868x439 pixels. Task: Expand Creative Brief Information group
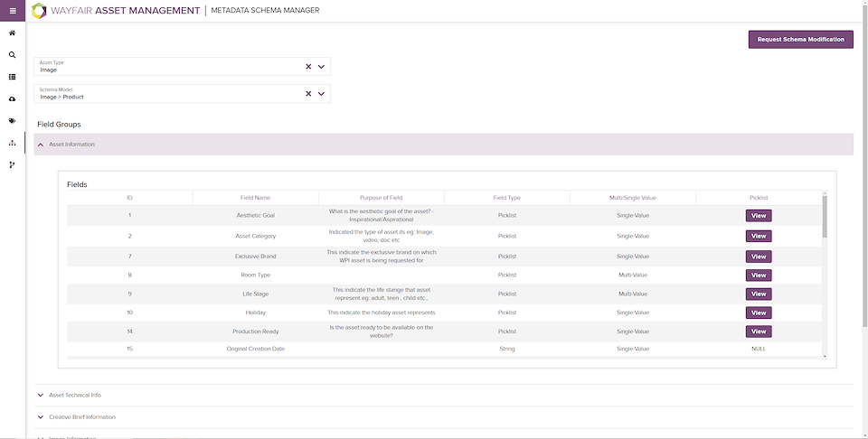(x=41, y=417)
